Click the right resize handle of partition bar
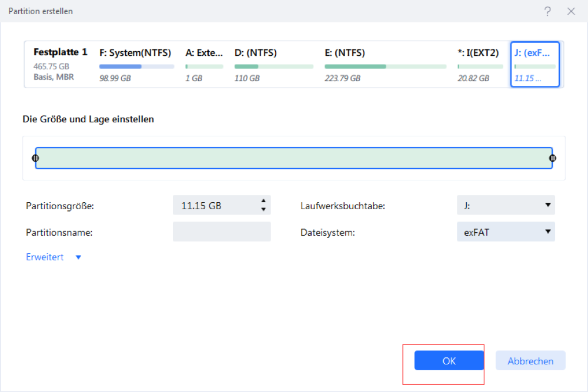The image size is (588, 392). (x=552, y=158)
